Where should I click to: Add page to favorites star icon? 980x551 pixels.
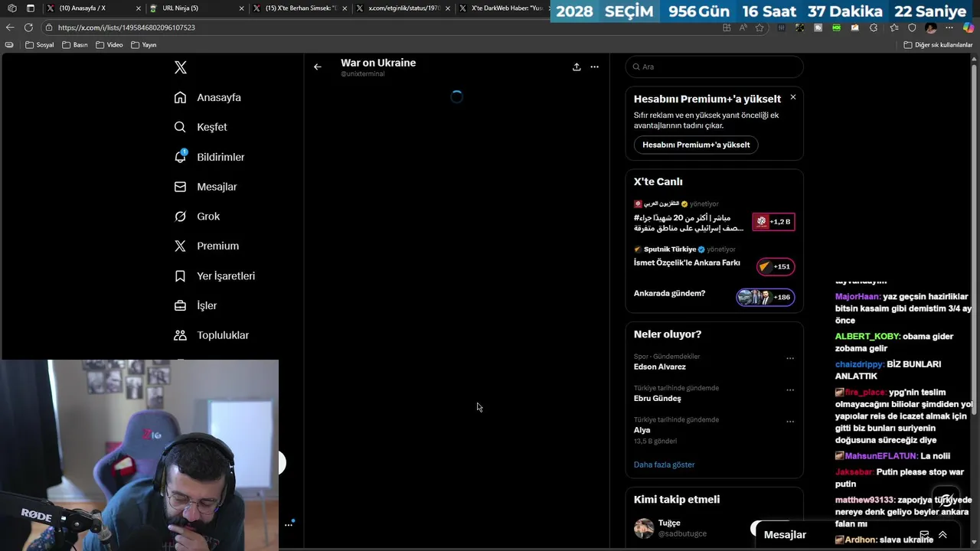[x=759, y=28]
